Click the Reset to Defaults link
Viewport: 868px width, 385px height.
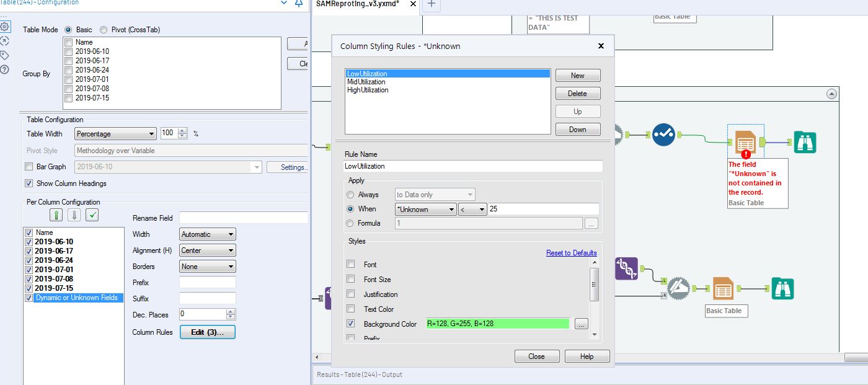click(571, 252)
